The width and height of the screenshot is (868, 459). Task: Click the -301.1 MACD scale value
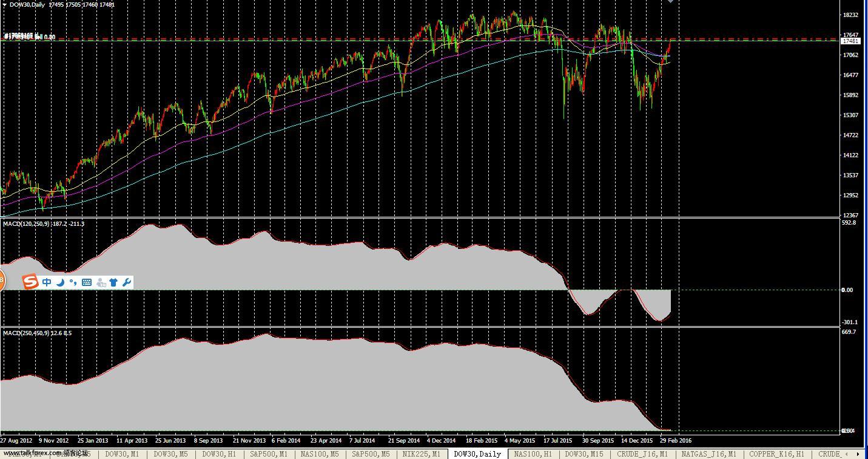pyautogui.click(x=850, y=322)
